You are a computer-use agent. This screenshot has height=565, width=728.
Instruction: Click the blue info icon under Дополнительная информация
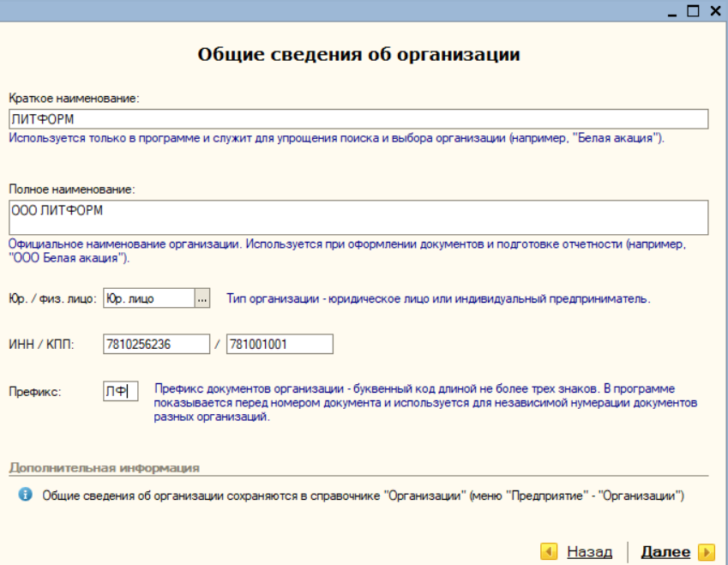tap(25, 495)
